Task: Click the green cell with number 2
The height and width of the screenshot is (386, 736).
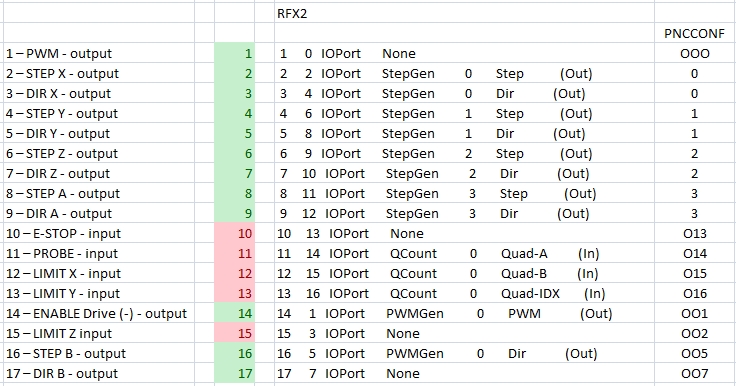Action: (235, 74)
